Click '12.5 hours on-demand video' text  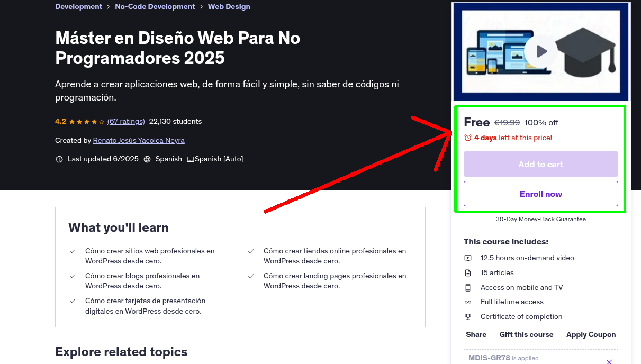527,258
